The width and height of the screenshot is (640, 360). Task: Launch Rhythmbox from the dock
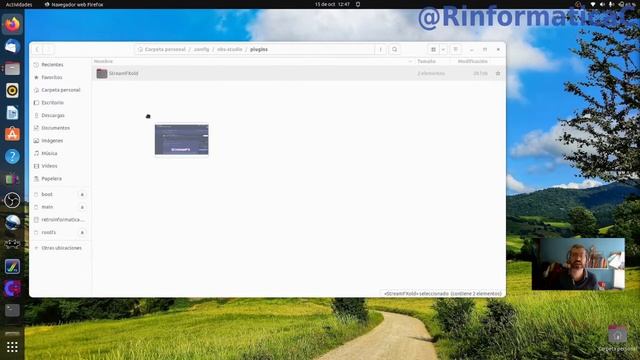12,91
